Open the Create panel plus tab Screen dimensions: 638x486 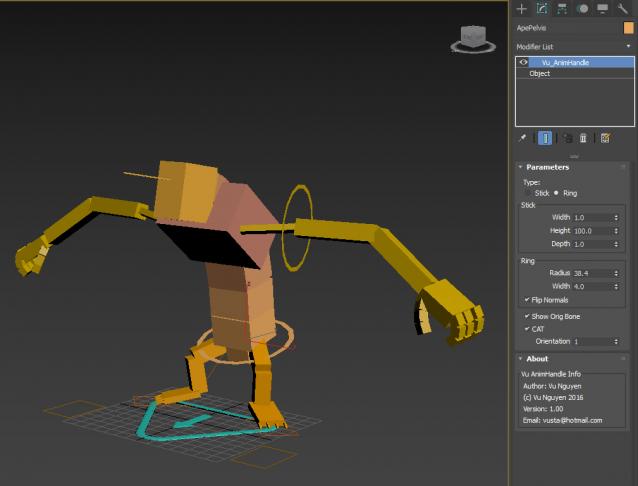(521, 8)
